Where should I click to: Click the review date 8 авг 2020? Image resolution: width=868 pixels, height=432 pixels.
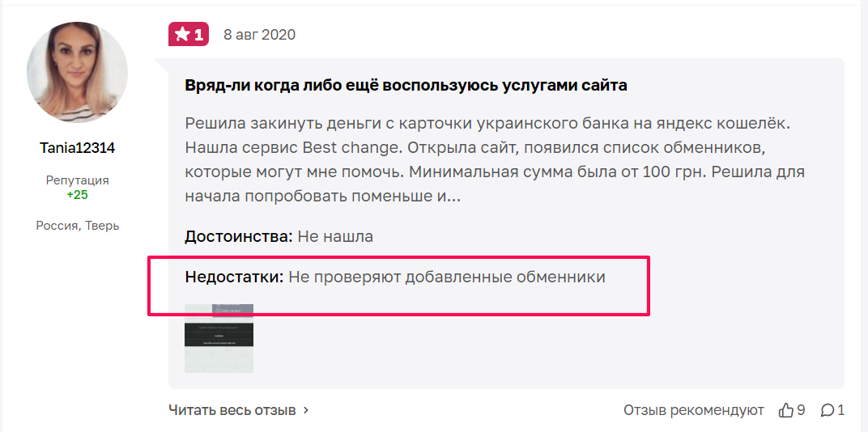[x=259, y=35]
